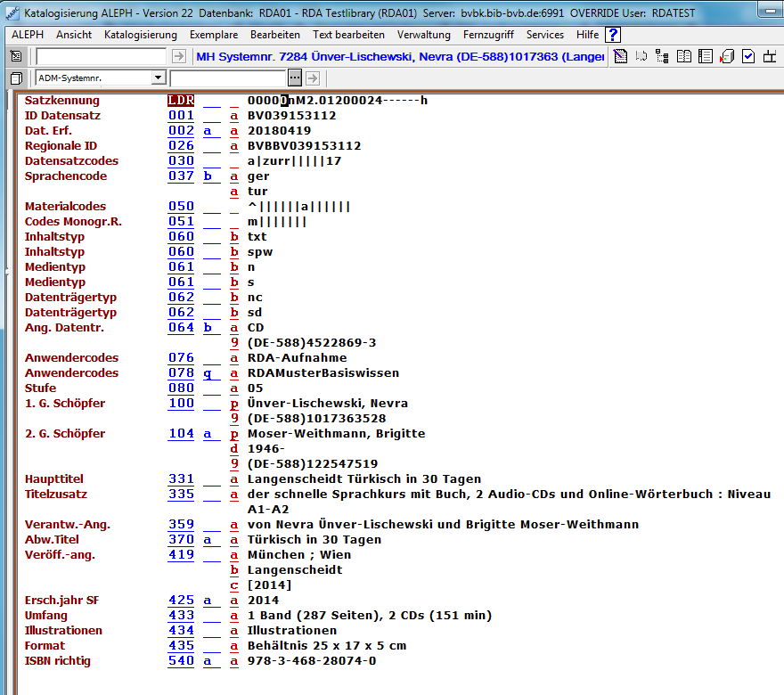
Task: Open the Katalogisierung menu
Action: click(141, 35)
